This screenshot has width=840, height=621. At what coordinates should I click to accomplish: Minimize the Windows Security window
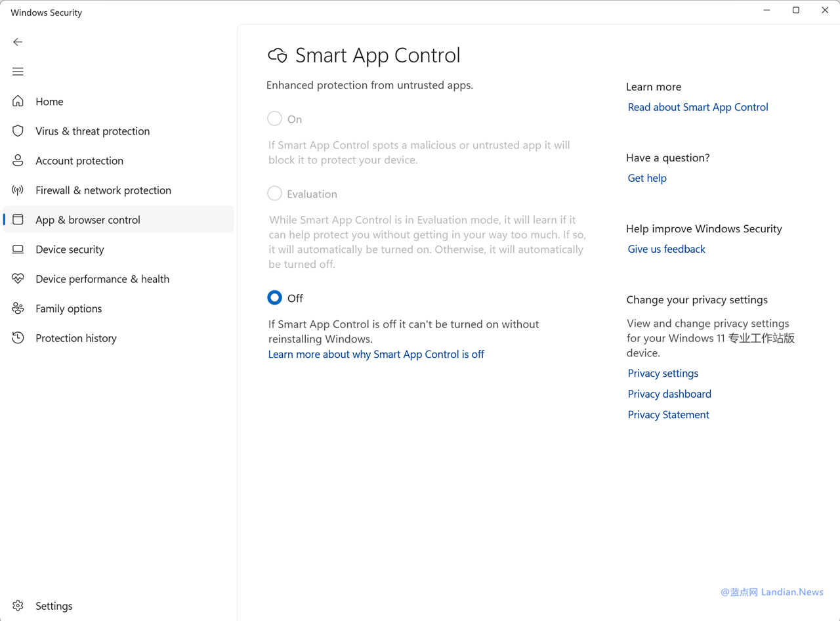766,11
